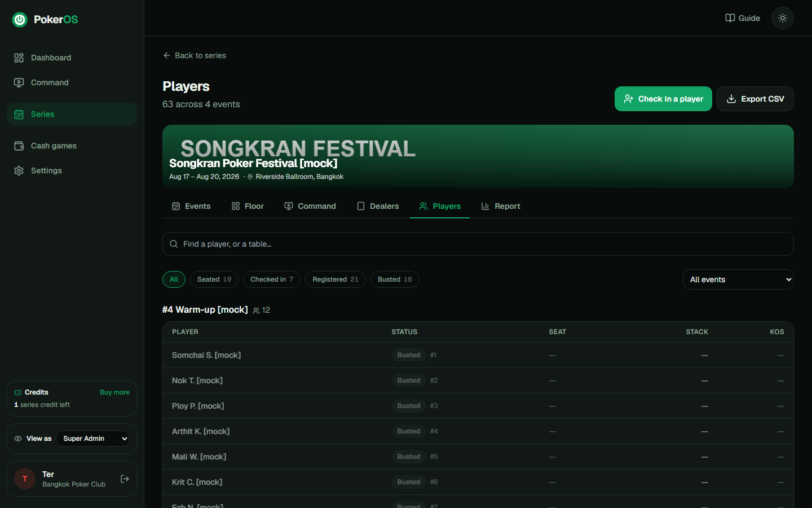This screenshot has height=508, width=812.
Task: Switch to the Dealers tab
Action: coord(378,206)
